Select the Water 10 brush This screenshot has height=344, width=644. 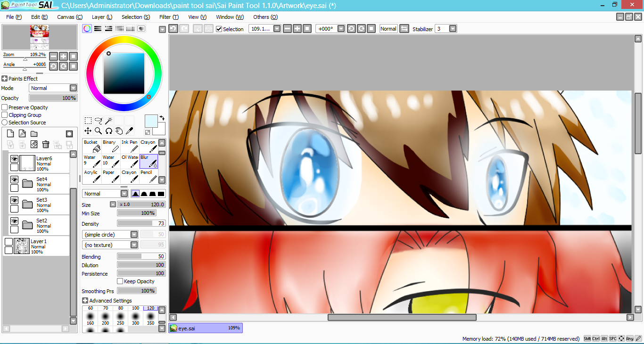click(111, 161)
